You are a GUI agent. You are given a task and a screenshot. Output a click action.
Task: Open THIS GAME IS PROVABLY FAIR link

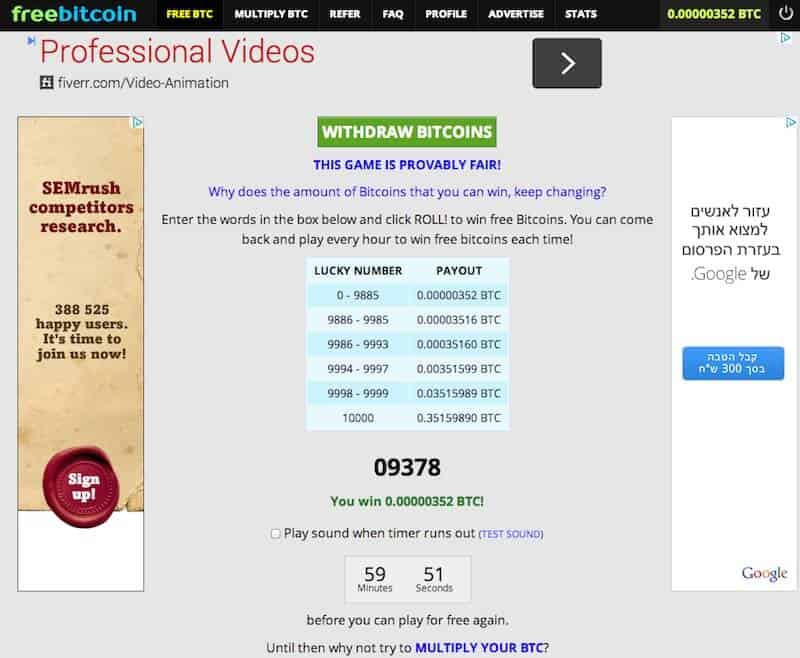[x=407, y=165]
